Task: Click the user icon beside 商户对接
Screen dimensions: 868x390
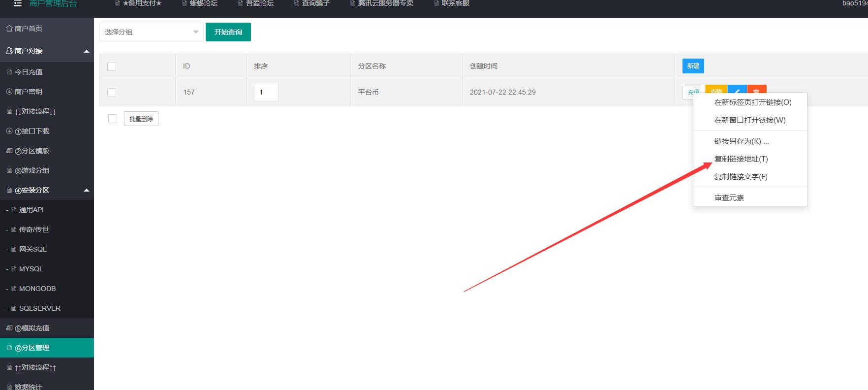Action: (x=9, y=51)
